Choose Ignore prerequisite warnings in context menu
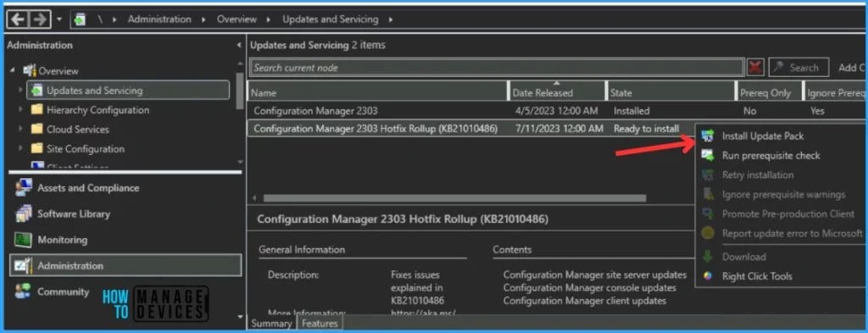868x333 pixels. tap(783, 195)
